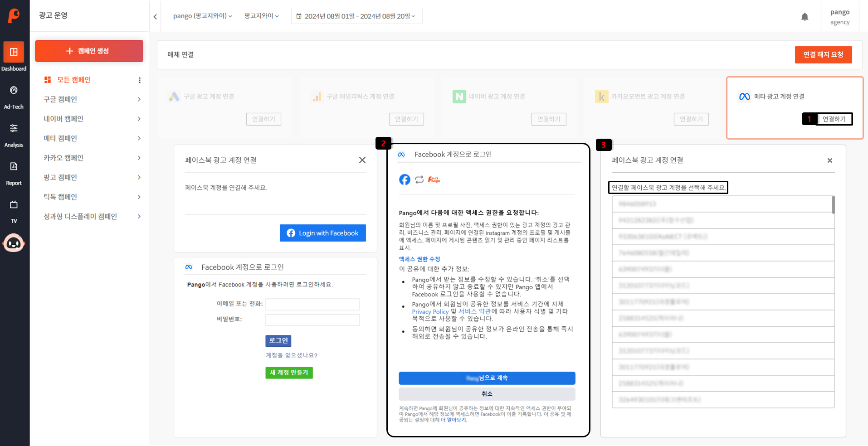Click the Pango logo icon

(14, 15)
